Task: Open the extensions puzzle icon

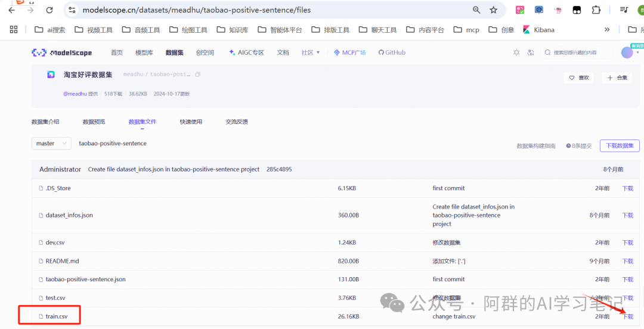Action: tap(596, 10)
